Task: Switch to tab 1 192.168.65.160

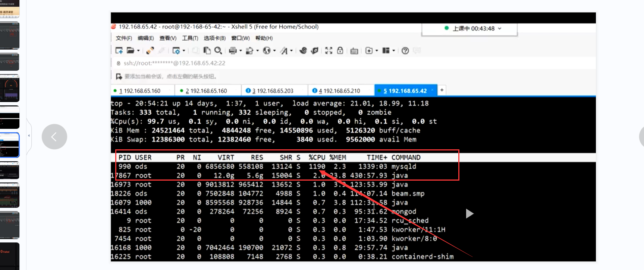Action: click(x=142, y=90)
